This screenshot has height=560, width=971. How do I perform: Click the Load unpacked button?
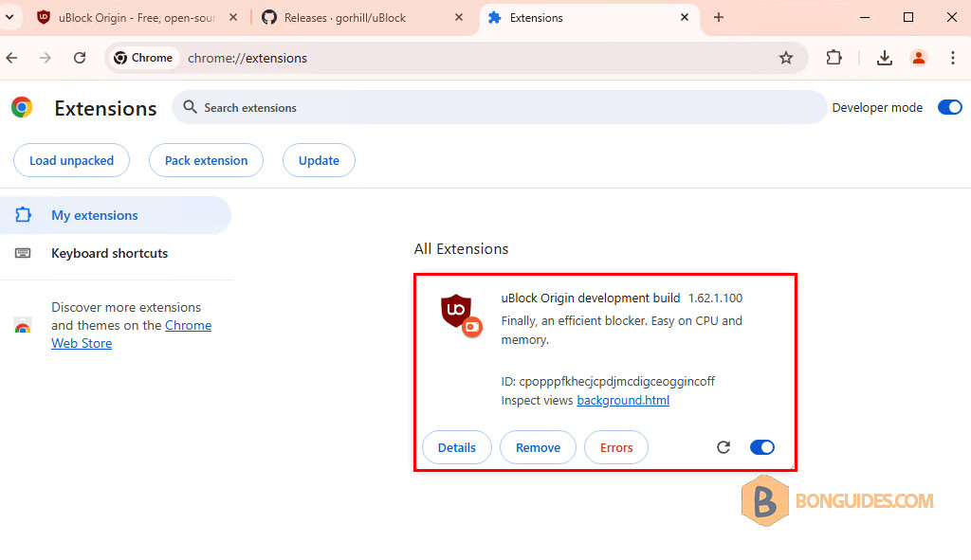tap(71, 160)
